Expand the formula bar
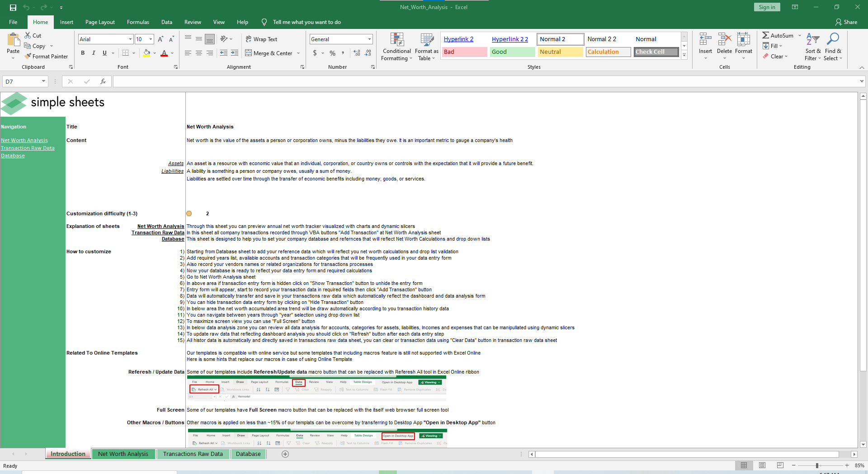 (x=862, y=81)
